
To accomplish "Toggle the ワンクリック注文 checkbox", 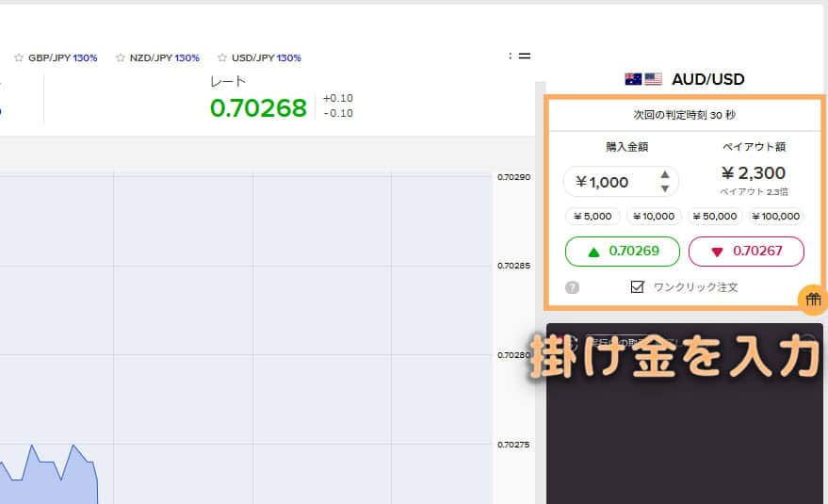I will click(638, 286).
